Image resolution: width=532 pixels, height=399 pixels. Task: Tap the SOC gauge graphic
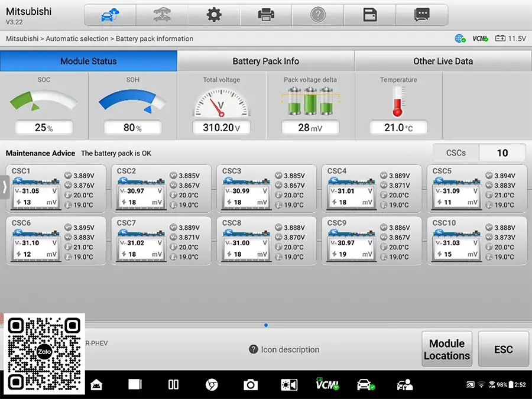[x=44, y=100]
